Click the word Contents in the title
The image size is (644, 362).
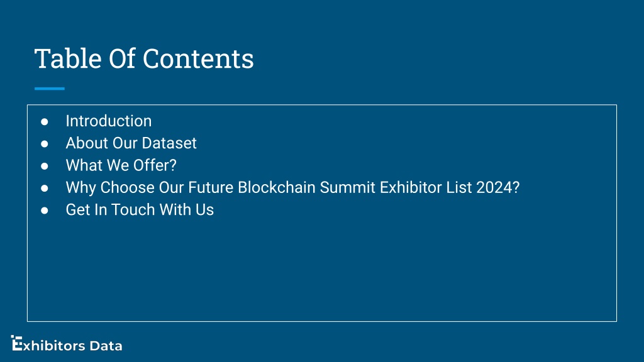[198, 58]
